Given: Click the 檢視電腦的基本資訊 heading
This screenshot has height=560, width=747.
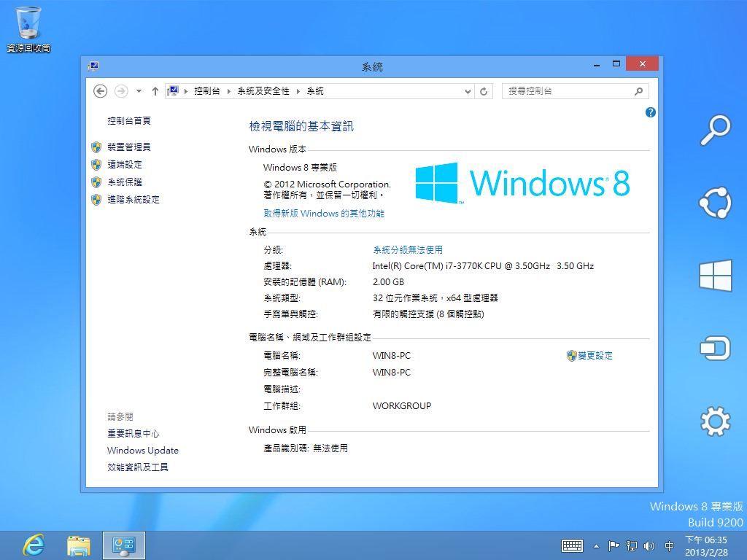Looking at the screenshot, I should click(301, 126).
